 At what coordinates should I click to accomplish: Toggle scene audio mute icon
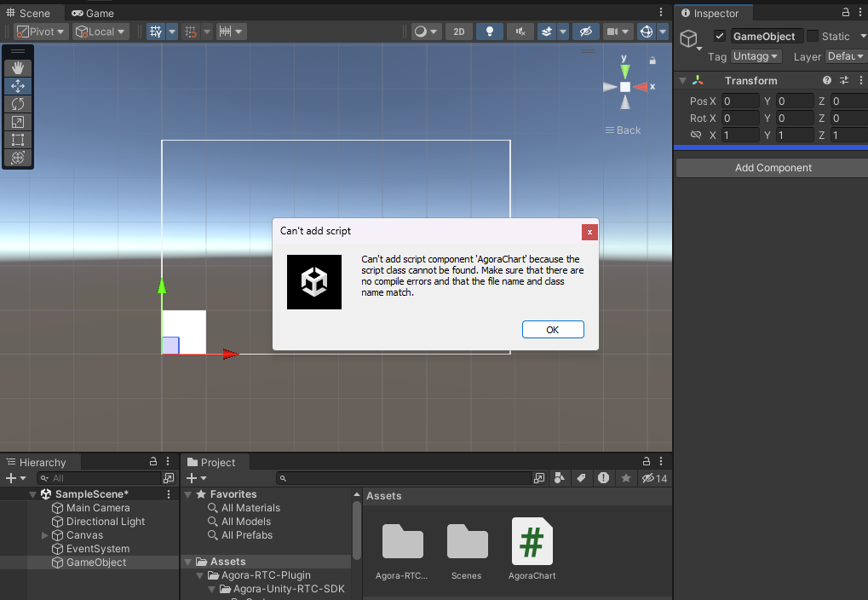coord(520,32)
